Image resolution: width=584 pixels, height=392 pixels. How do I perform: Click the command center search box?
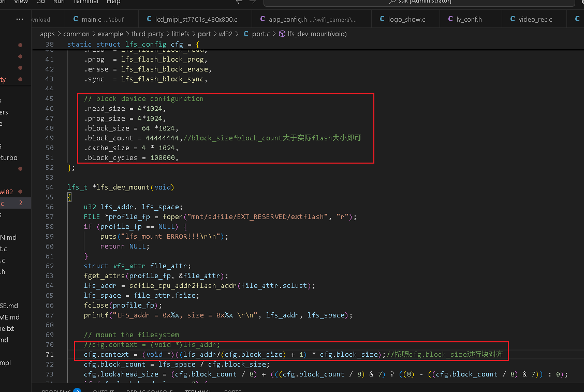coord(419,2)
